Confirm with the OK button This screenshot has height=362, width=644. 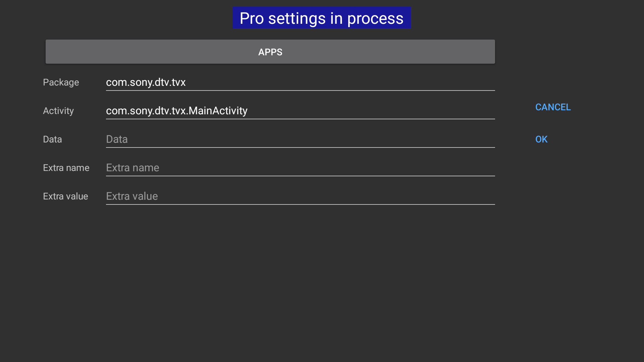541,139
